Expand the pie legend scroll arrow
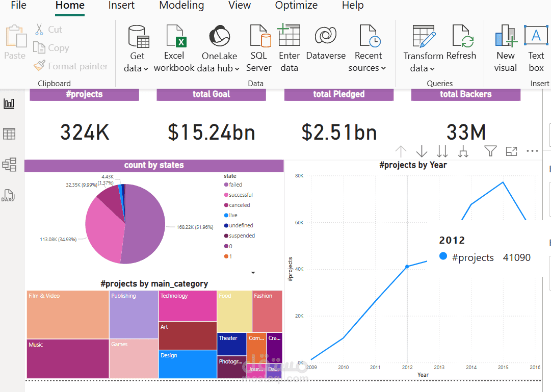Screen dimensions: 551x392 tap(253, 273)
